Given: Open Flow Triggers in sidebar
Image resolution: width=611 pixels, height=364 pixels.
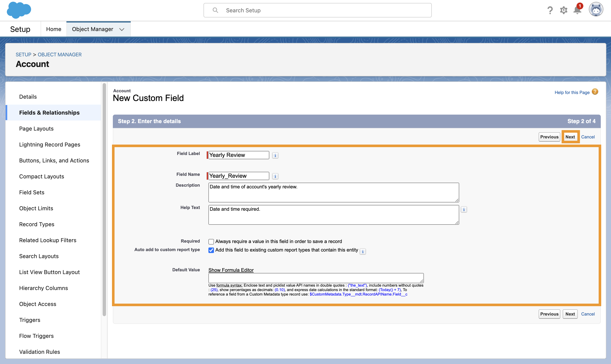Looking at the screenshot, I should [36, 336].
